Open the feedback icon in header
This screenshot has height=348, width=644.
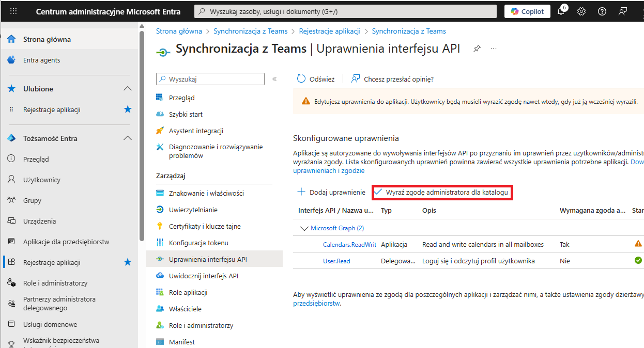click(623, 11)
